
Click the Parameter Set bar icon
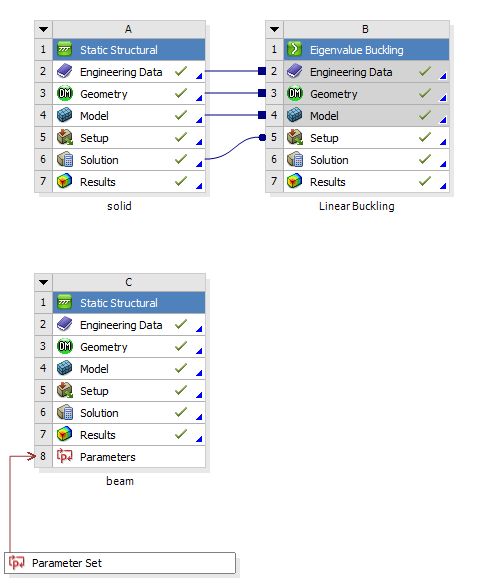point(17,562)
